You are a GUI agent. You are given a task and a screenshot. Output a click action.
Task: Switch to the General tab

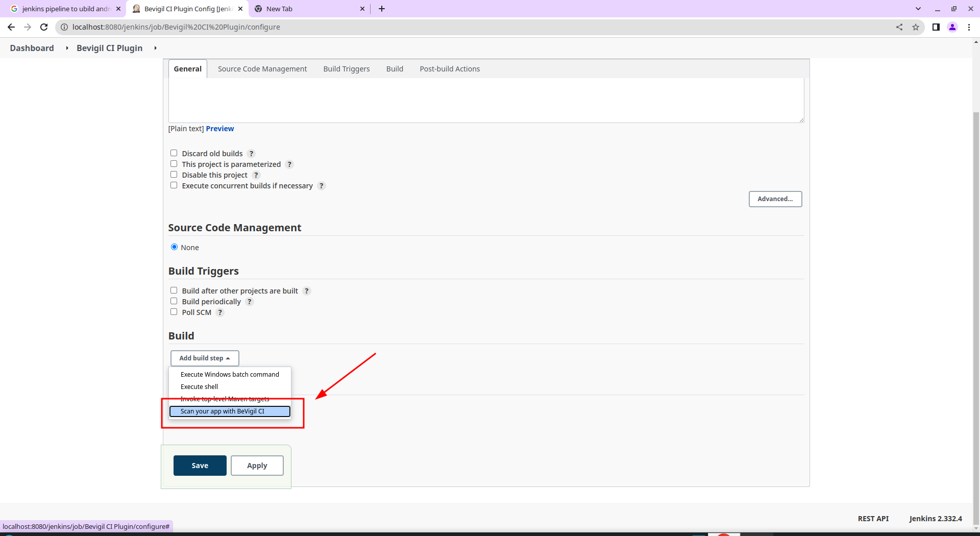tap(188, 69)
